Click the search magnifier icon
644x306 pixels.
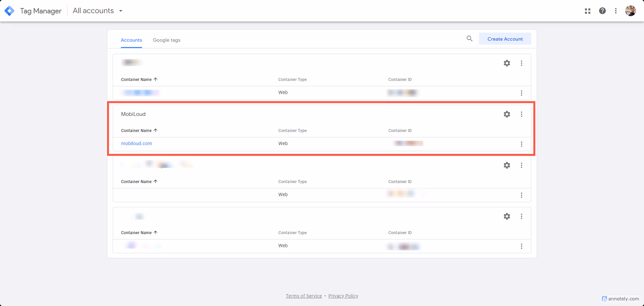[470, 39]
